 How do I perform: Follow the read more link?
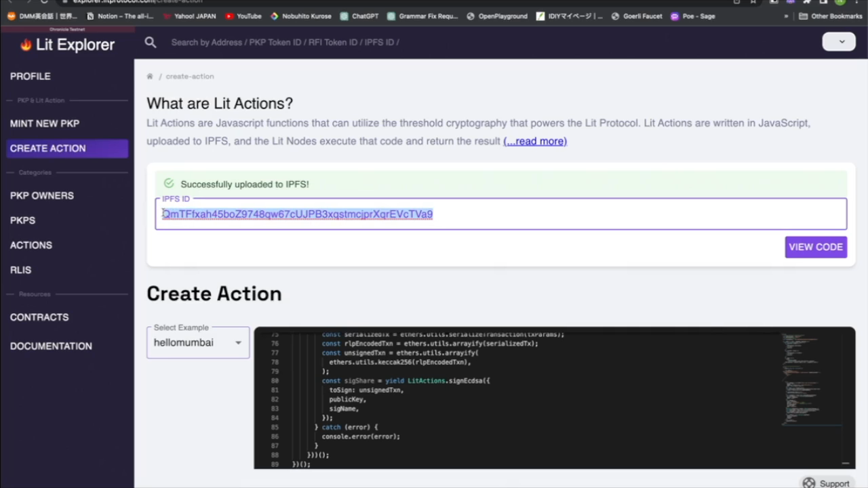tap(535, 141)
